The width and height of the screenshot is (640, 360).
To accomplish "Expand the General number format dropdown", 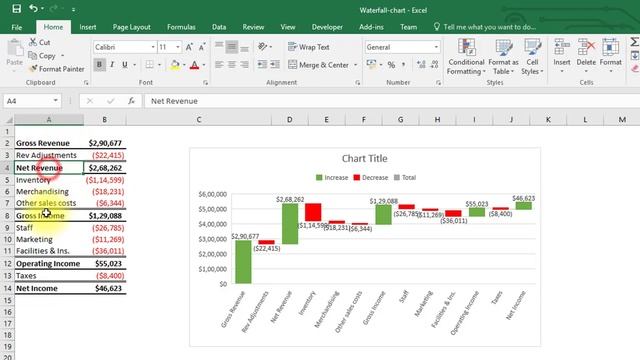I will 436,47.
